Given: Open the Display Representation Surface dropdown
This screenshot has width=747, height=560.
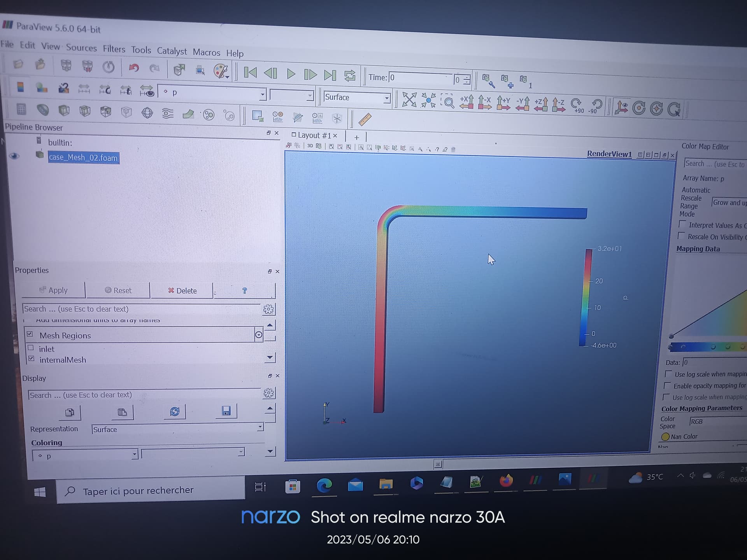Looking at the screenshot, I should point(178,429).
